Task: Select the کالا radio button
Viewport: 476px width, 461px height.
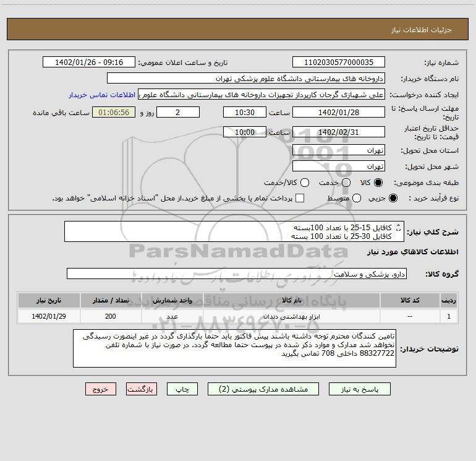Action: [378, 183]
